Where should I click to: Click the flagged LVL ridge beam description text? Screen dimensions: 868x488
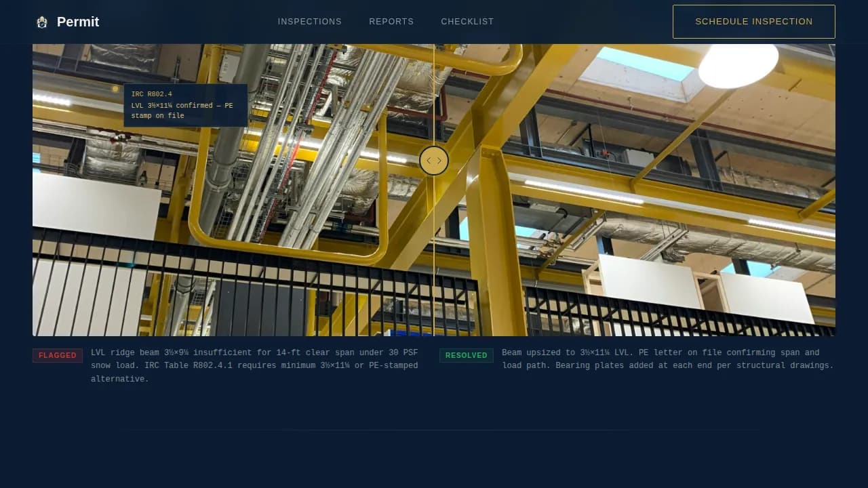click(254, 365)
